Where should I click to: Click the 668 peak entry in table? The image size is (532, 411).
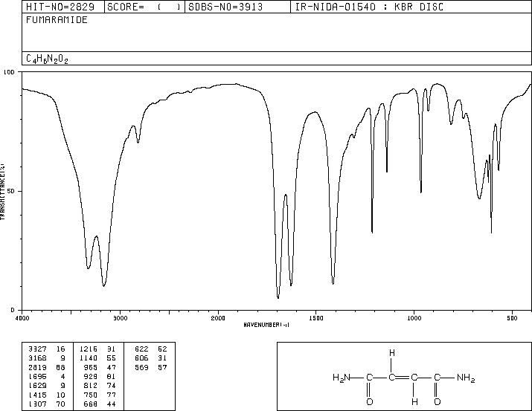91,404
